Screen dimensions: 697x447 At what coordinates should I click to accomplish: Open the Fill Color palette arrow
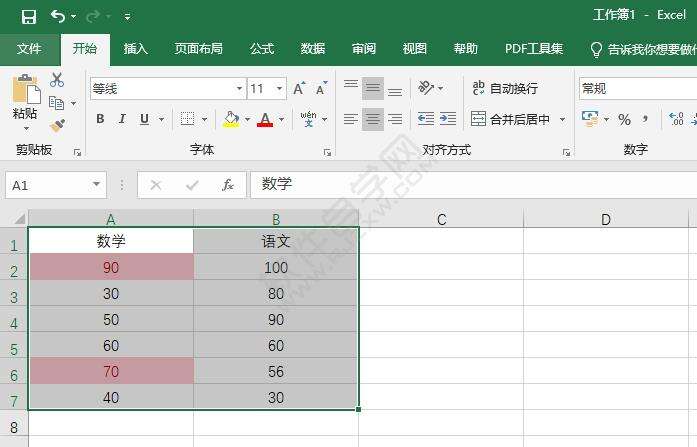pos(247,120)
